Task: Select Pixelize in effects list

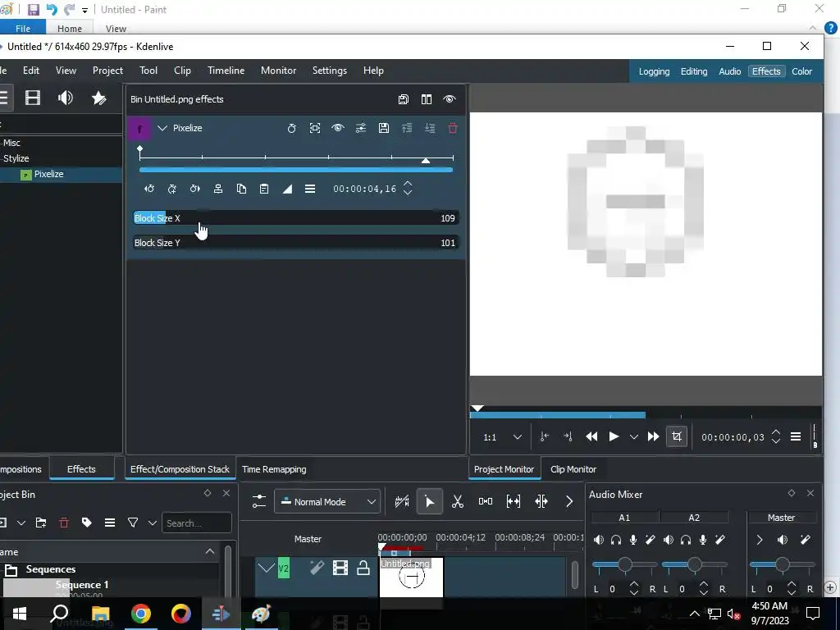Action: pos(48,174)
